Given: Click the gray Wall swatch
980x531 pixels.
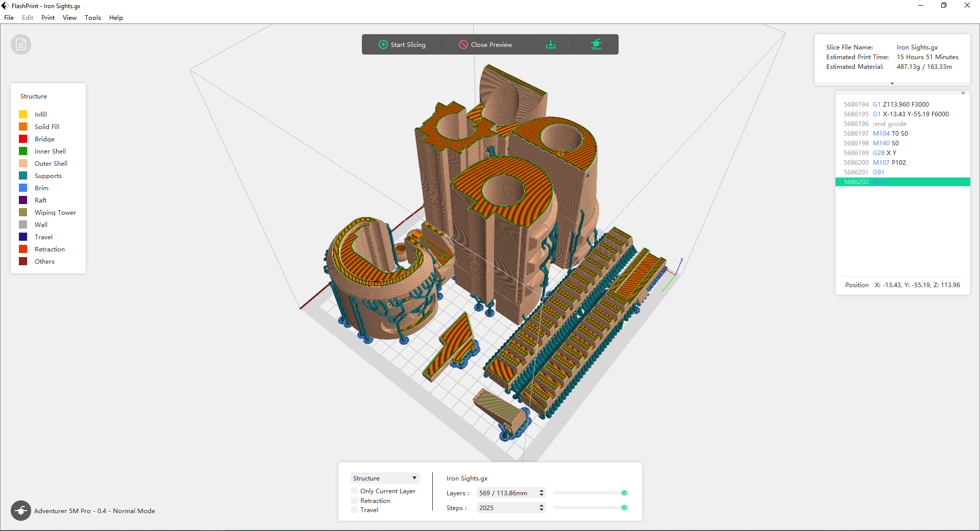Looking at the screenshot, I should pos(23,224).
